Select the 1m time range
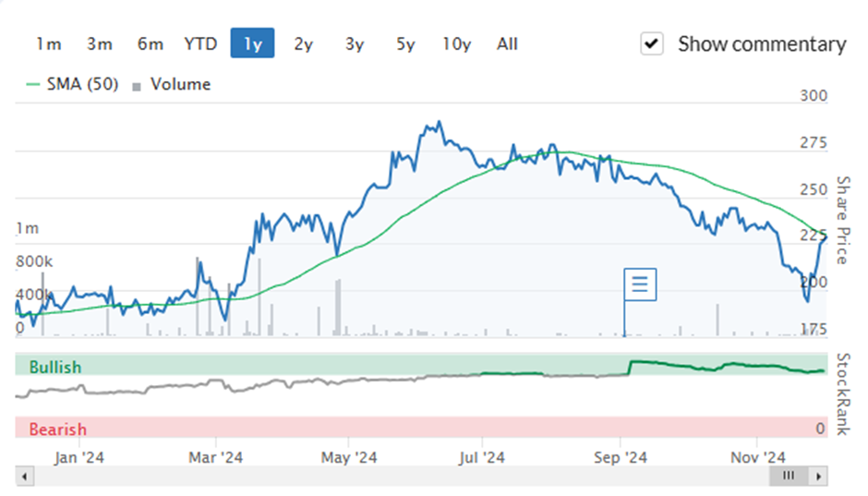This screenshot has height=496, width=868. [49, 43]
